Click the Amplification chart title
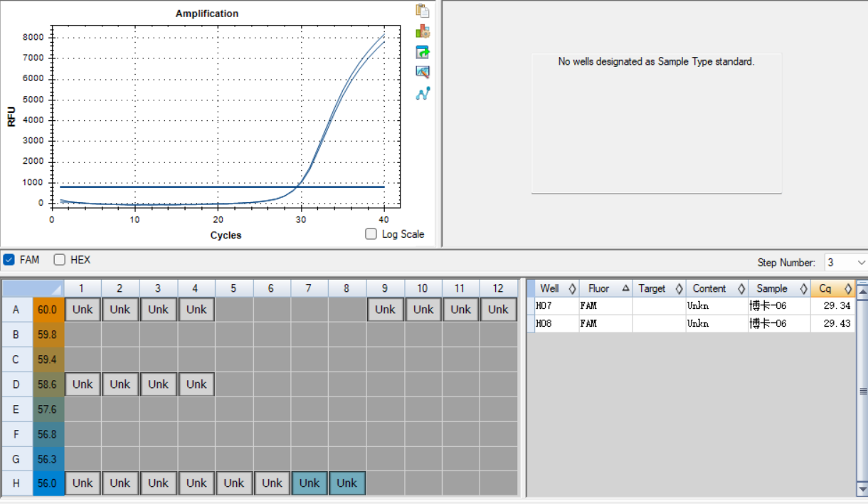The height and width of the screenshot is (504, 868). pos(207,14)
